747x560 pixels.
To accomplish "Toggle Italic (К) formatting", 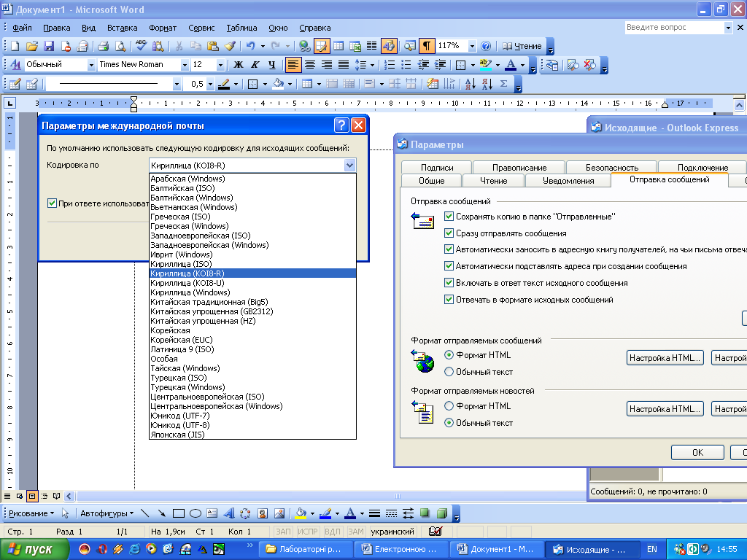I will (255, 65).
